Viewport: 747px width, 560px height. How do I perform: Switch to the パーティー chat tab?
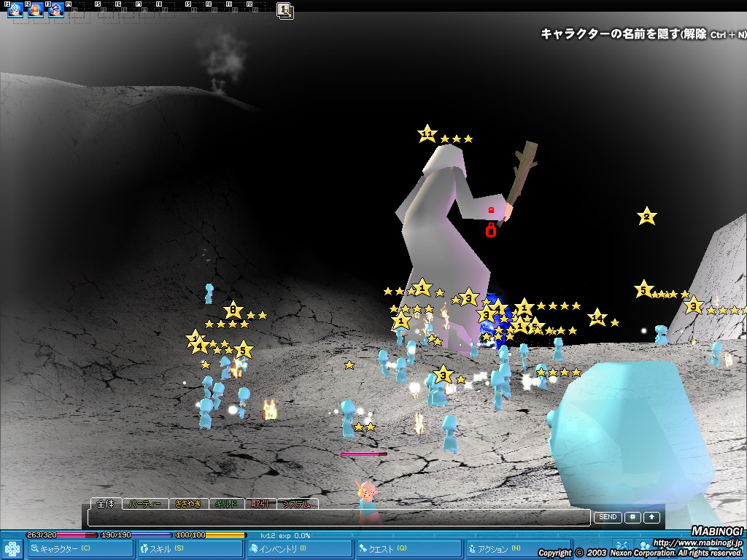pos(145,504)
